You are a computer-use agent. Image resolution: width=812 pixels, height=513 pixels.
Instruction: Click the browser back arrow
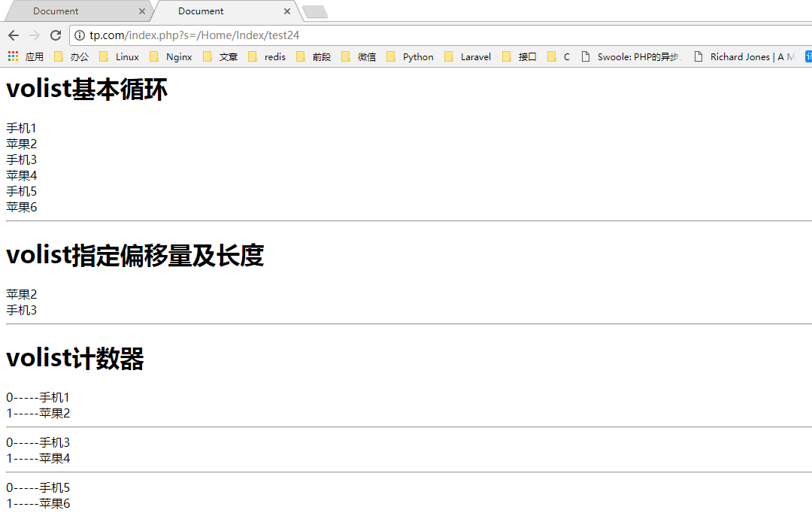14,35
